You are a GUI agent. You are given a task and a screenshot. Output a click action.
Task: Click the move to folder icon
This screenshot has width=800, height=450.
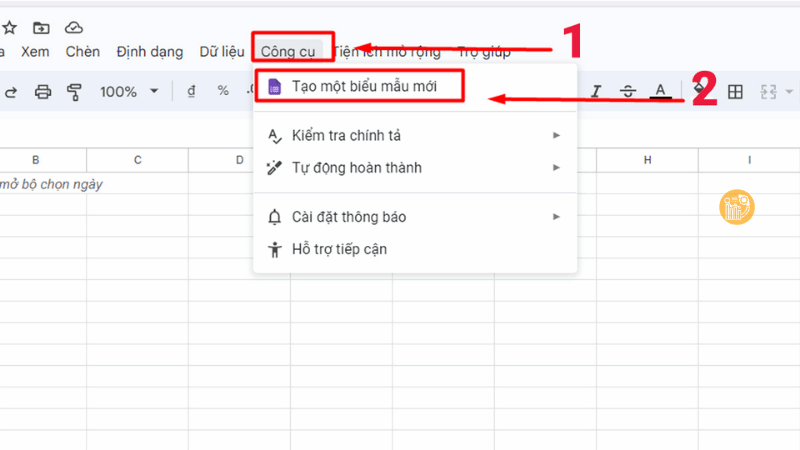(41, 27)
